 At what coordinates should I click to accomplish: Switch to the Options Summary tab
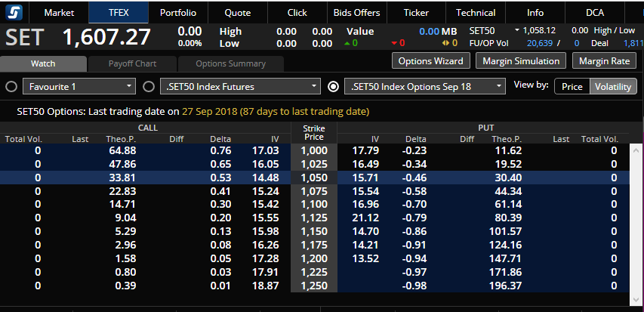pos(230,63)
